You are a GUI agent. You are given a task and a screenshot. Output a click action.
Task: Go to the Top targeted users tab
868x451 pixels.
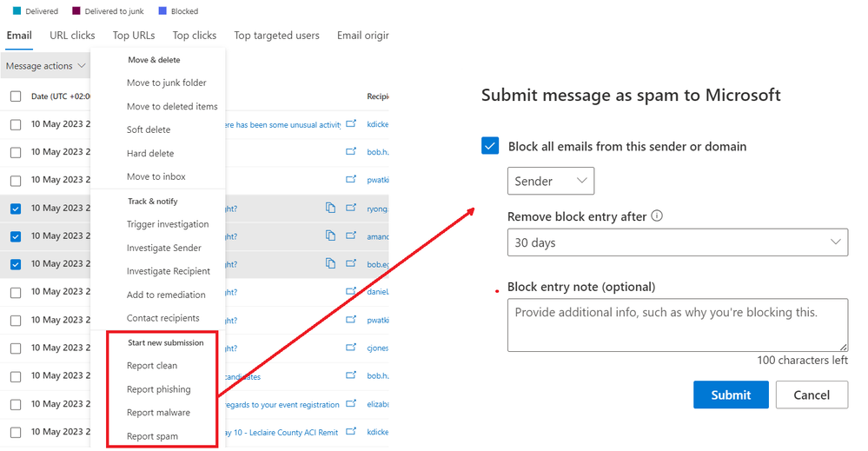(276, 36)
